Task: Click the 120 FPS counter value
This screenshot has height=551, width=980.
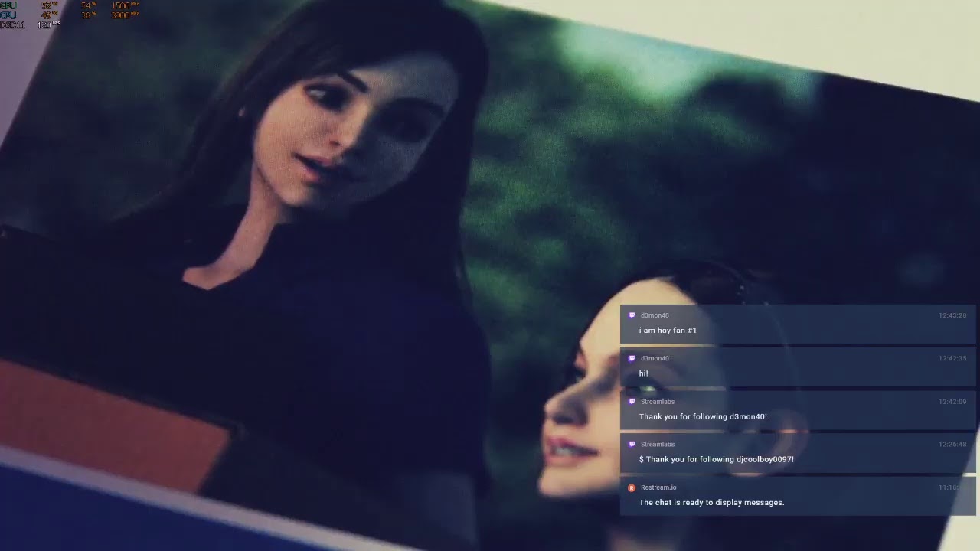Action: coord(48,24)
